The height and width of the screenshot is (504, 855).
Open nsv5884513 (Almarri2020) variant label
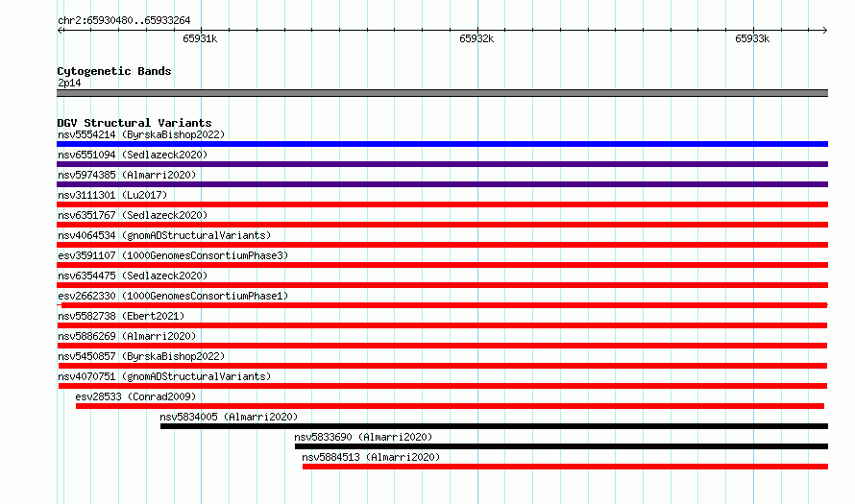coord(371,457)
